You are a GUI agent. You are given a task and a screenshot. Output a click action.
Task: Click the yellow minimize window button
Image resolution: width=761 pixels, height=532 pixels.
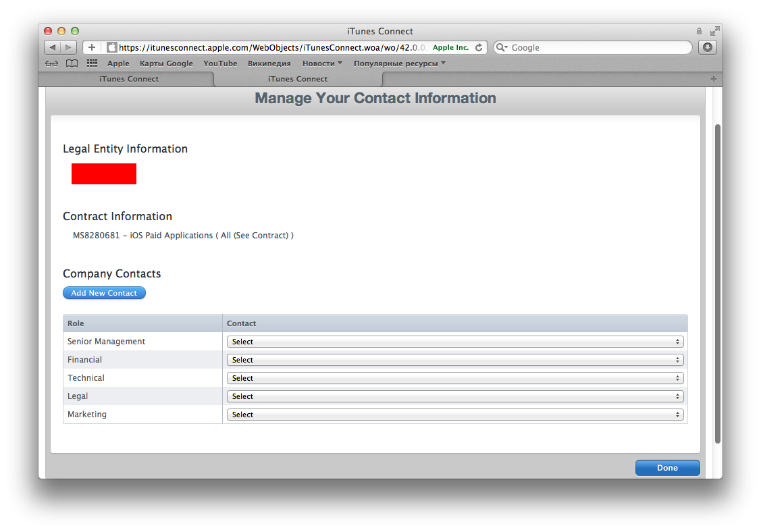coord(61,31)
